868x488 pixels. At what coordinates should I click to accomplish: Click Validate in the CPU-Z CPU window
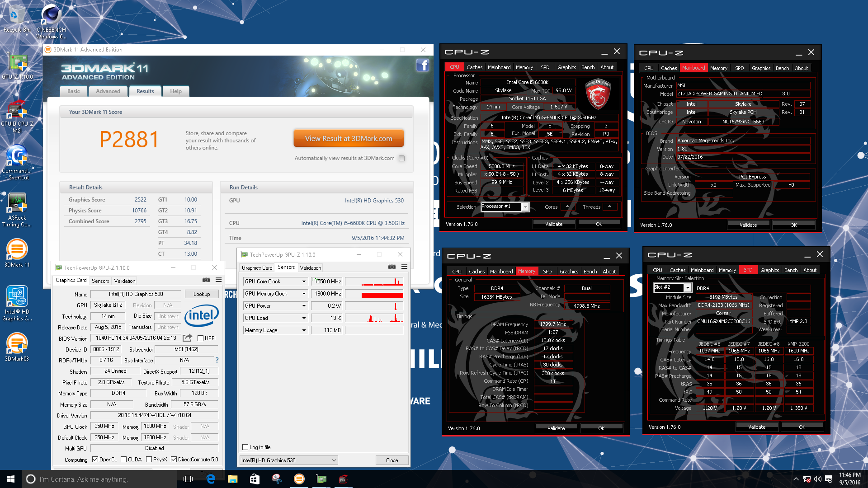coord(554,224)
